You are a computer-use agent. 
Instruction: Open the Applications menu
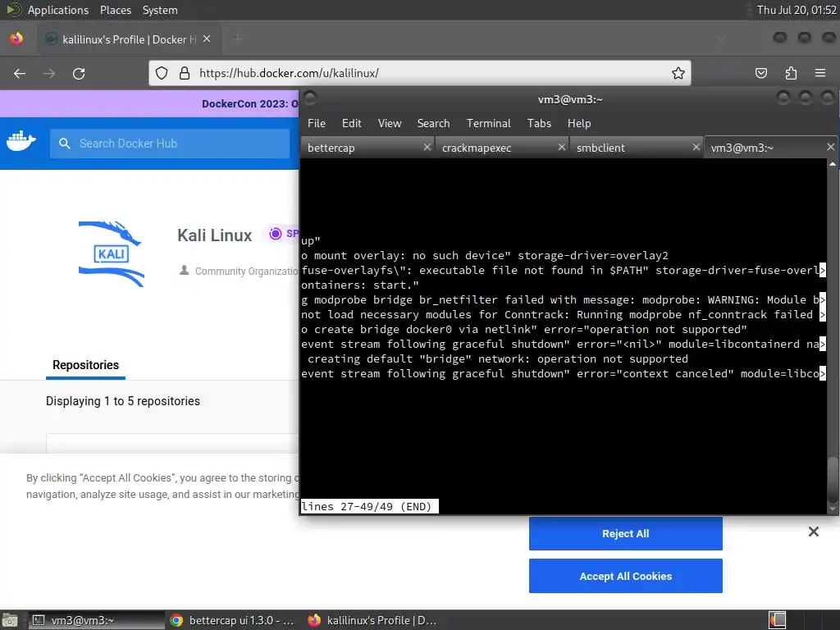(x=58, y=10)
